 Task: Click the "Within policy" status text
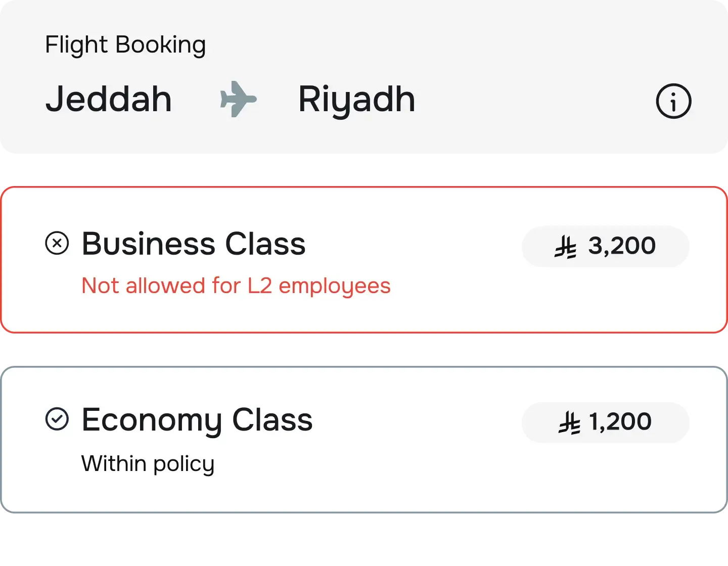148,464
